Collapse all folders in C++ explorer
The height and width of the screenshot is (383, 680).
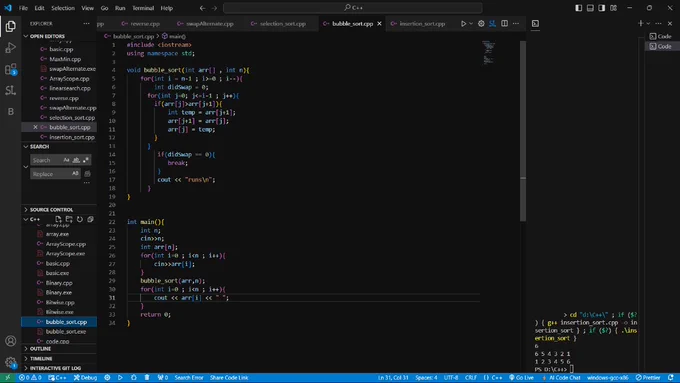(x=90, y=219)
